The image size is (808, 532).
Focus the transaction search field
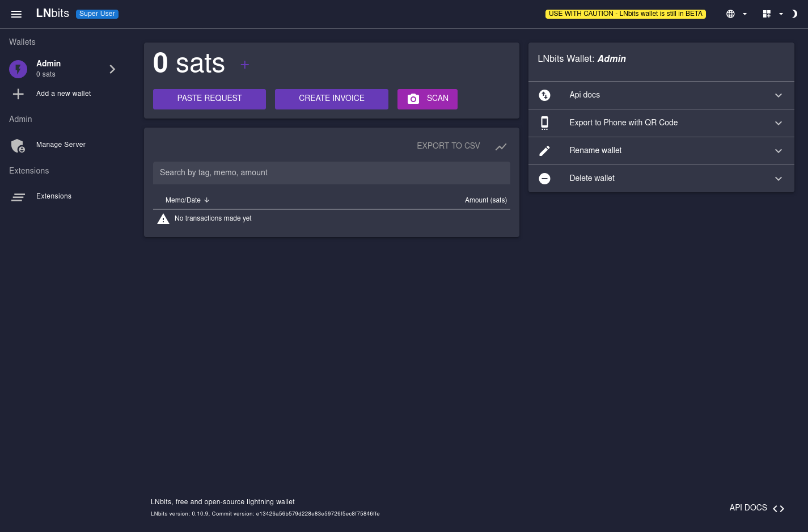332,172
